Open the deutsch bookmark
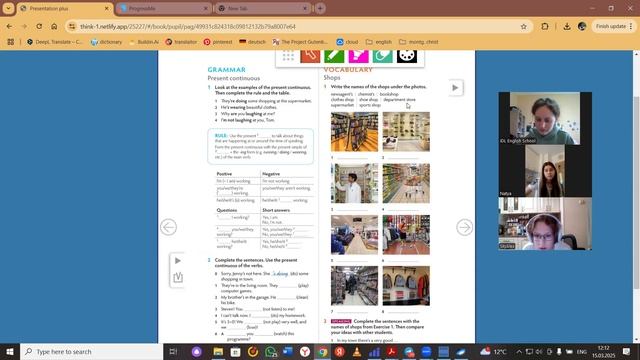 tap(252, 42)
